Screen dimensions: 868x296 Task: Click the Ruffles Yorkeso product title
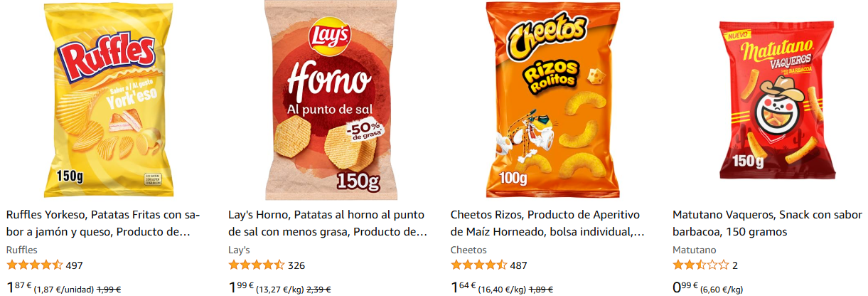104,223
